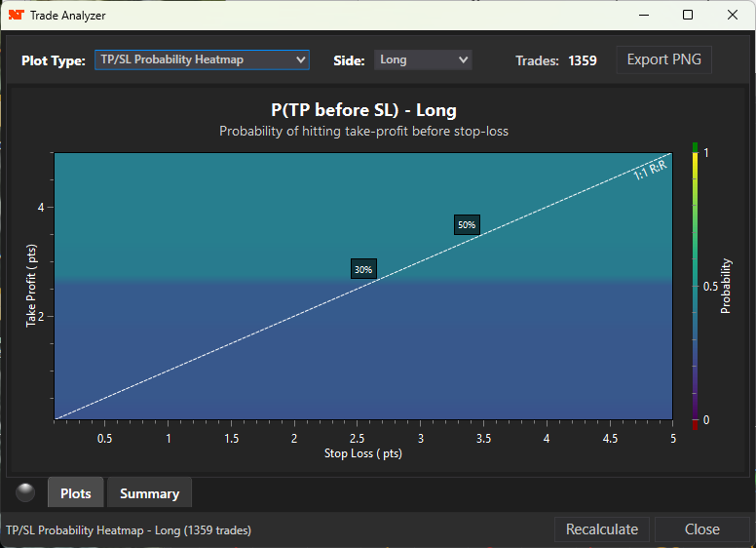Select the 50% marker on the heatmap

point(467,224)
